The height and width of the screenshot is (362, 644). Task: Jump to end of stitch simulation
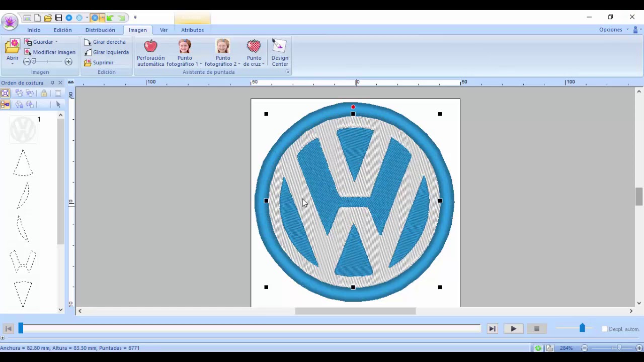point(492,329)
